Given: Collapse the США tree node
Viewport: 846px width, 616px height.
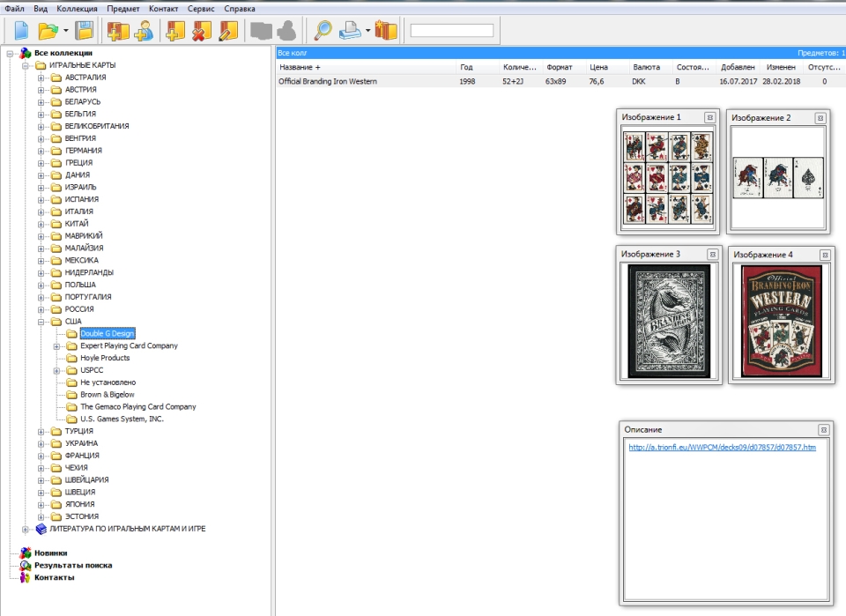Looking at the screenshot, I should (x=41, y=322).
